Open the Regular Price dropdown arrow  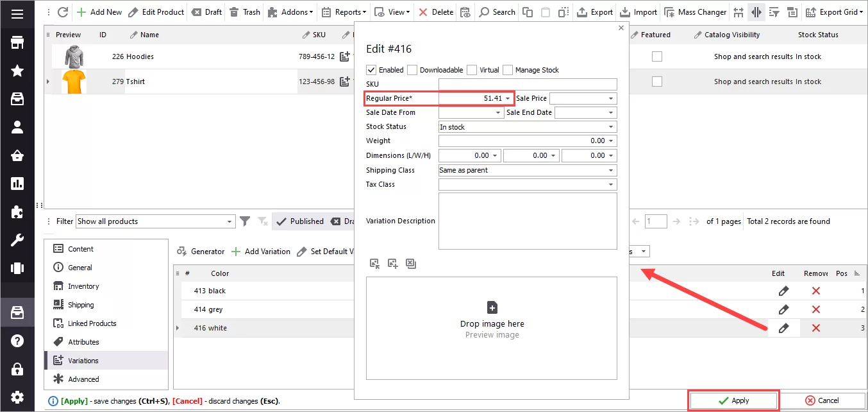pos(508,98)
